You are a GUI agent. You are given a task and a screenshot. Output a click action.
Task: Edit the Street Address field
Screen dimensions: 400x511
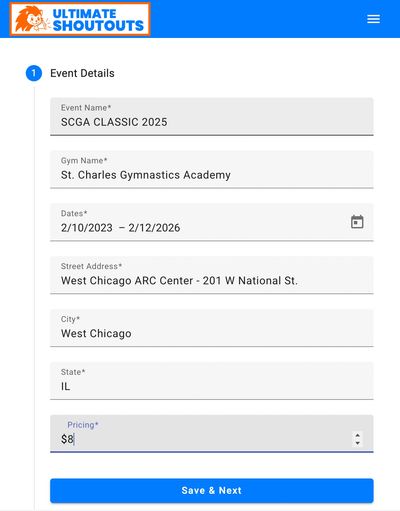click(212, 275)
